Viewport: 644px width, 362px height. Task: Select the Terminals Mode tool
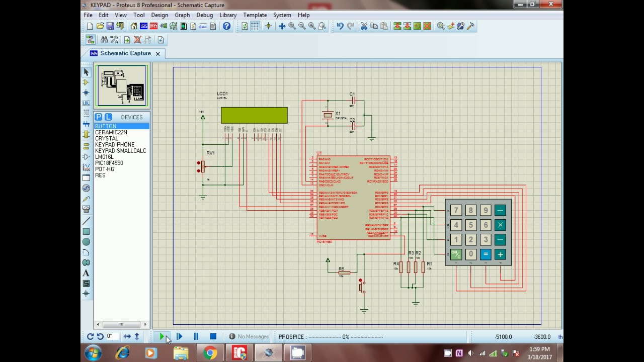click(86, 145)
